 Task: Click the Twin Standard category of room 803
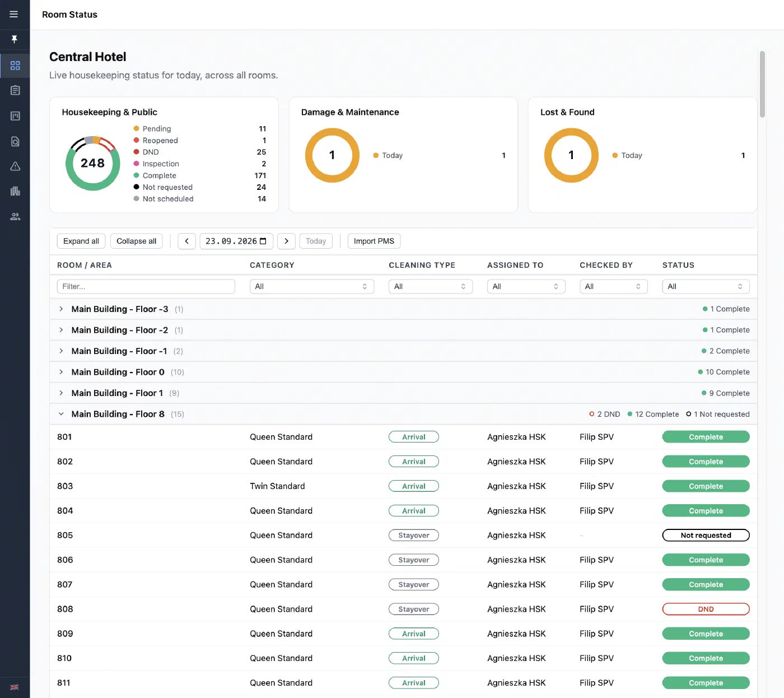pos(277,486)
